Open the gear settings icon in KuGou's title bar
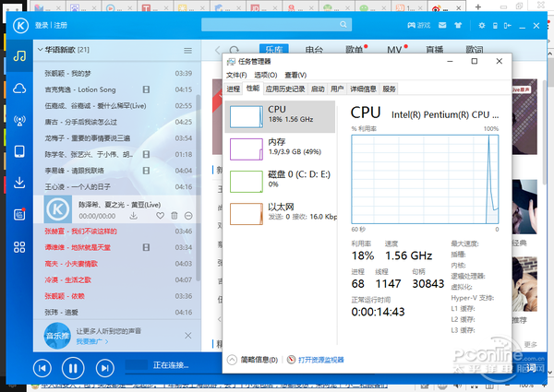This screenshot has height=392, width=554. [482, 26]
